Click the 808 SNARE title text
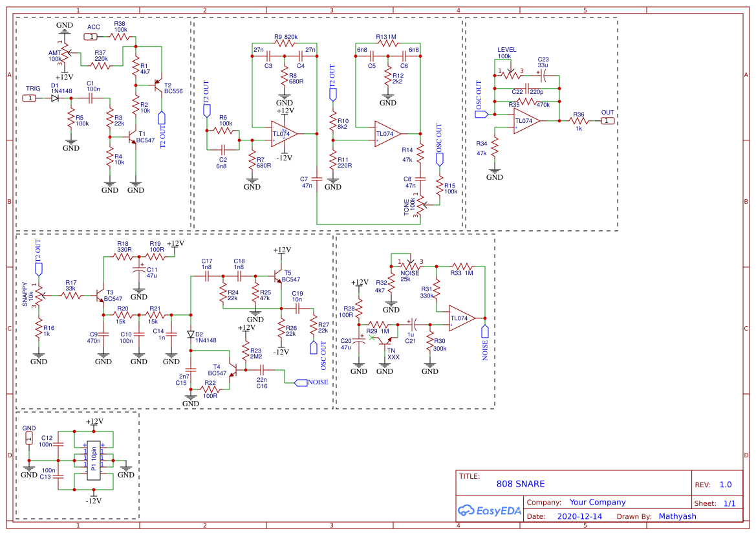Viewport: 756px width, 535px height. [521, 484]
